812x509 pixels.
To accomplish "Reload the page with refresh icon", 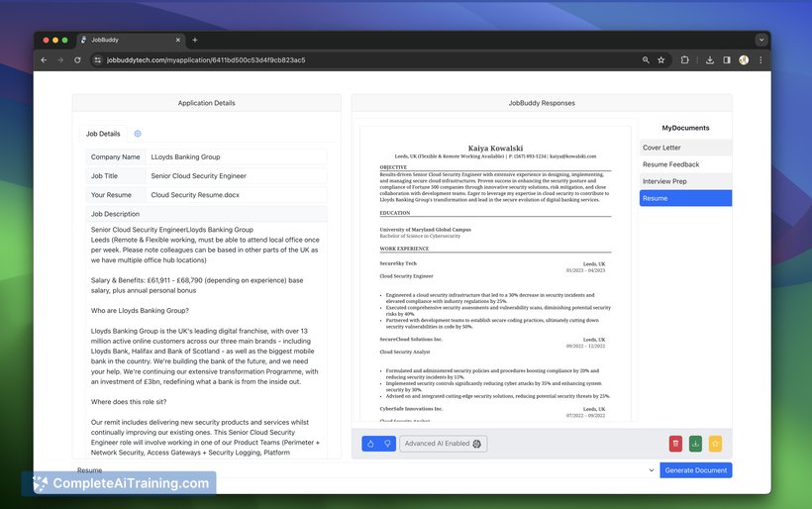I will (77, 60).
